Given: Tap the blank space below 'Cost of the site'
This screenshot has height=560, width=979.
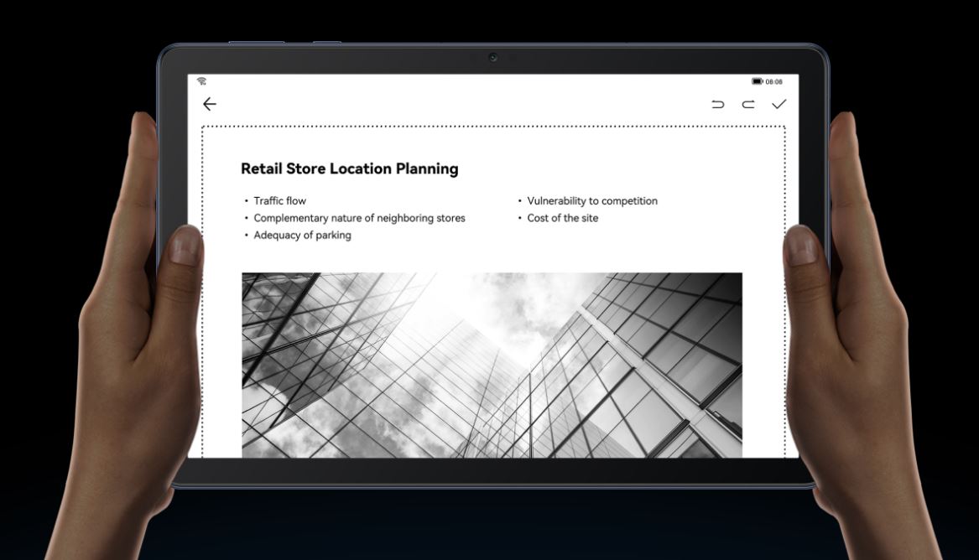Looking at the screenshot, I should click(x=587, y=247).
